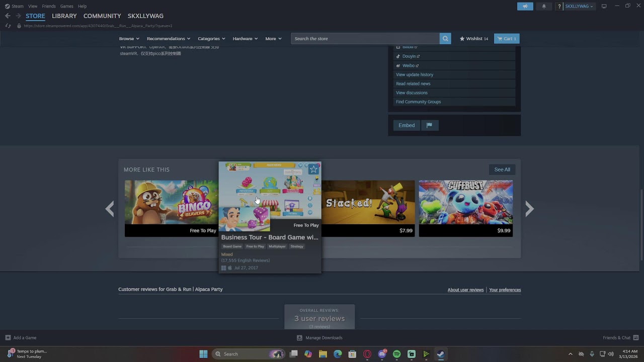Open Discord from the taskbar

[x=382, y=354]
